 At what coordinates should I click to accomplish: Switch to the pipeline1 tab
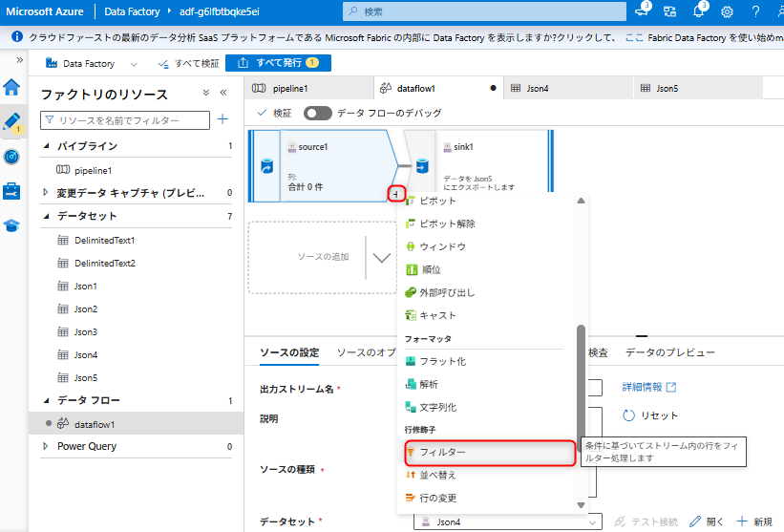click(x=309, y=88)
